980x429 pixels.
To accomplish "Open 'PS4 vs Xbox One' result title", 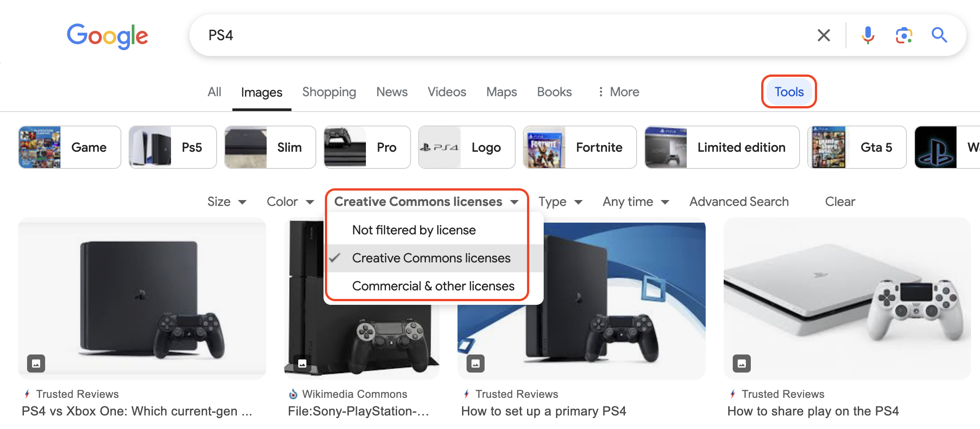I will tap(137, 411).
